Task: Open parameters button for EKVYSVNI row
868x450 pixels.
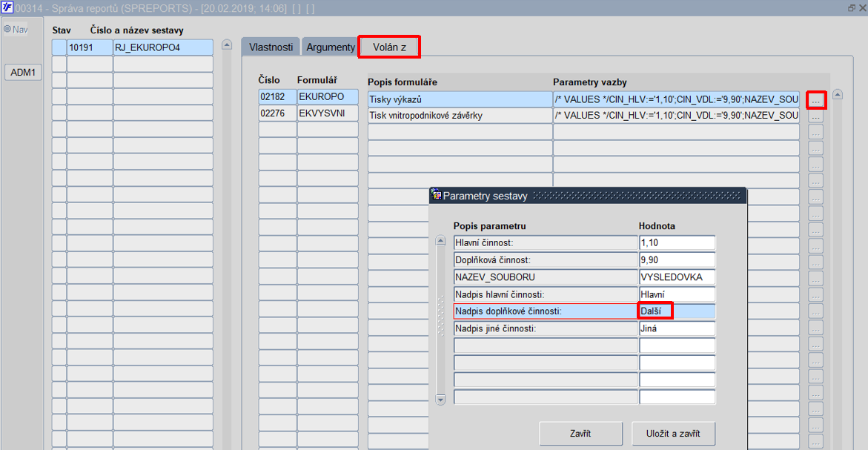Action: (816, 116)
